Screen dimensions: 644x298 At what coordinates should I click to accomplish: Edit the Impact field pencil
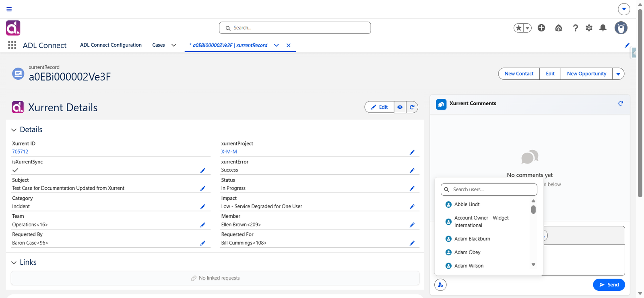coord(412,207)
